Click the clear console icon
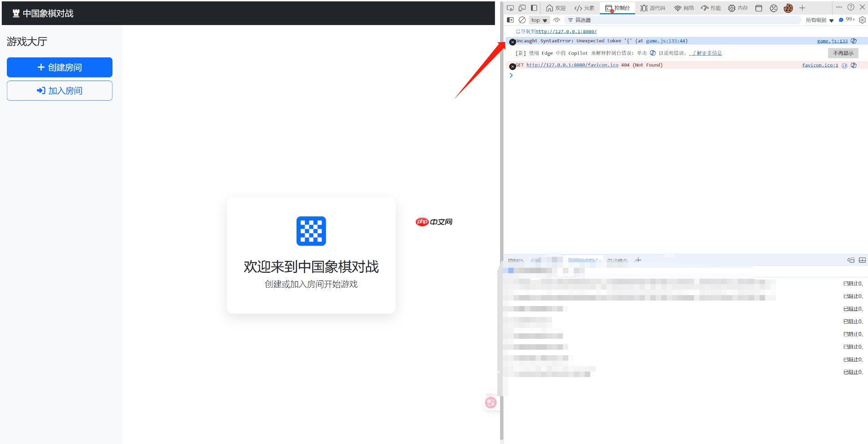The height and width of the screenshot is (444, 868). coord(522,20)
